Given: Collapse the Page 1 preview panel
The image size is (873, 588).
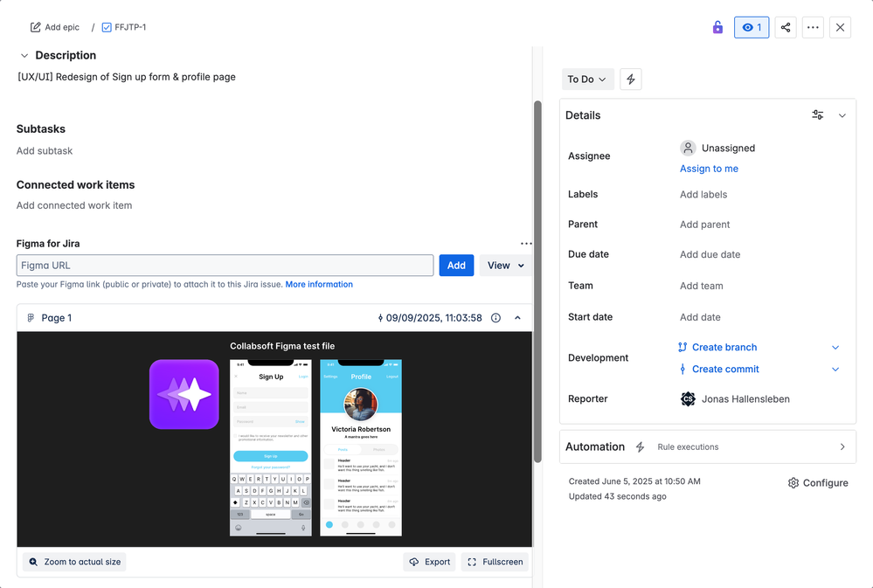Looking at the screenshot, I should coord(517,318).
